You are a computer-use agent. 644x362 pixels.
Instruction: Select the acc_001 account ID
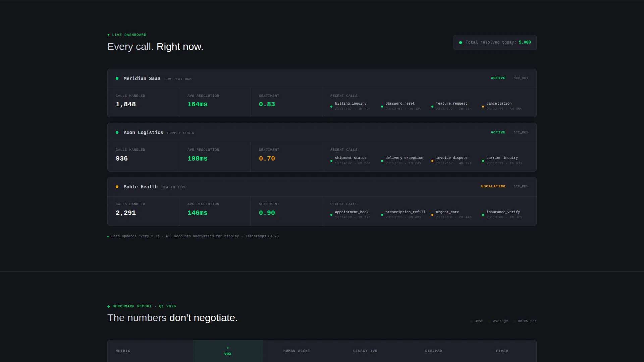[521, 78]
